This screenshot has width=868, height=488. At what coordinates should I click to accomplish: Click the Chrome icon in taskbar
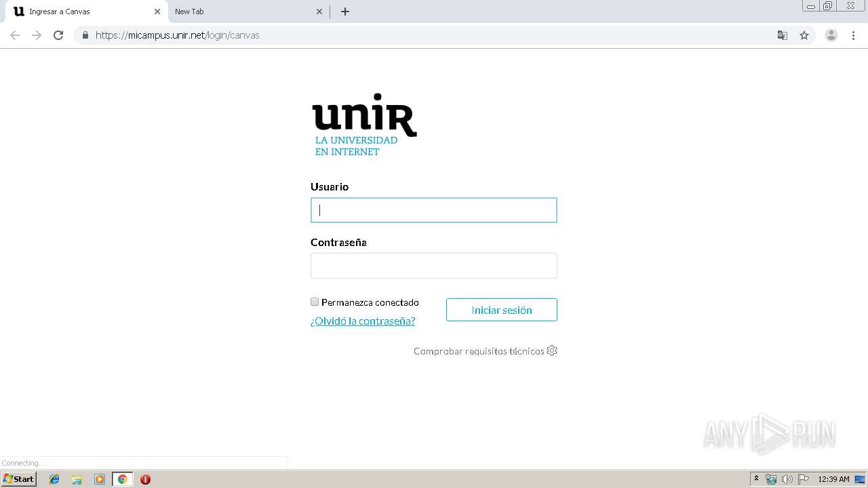tap(122, 479)
